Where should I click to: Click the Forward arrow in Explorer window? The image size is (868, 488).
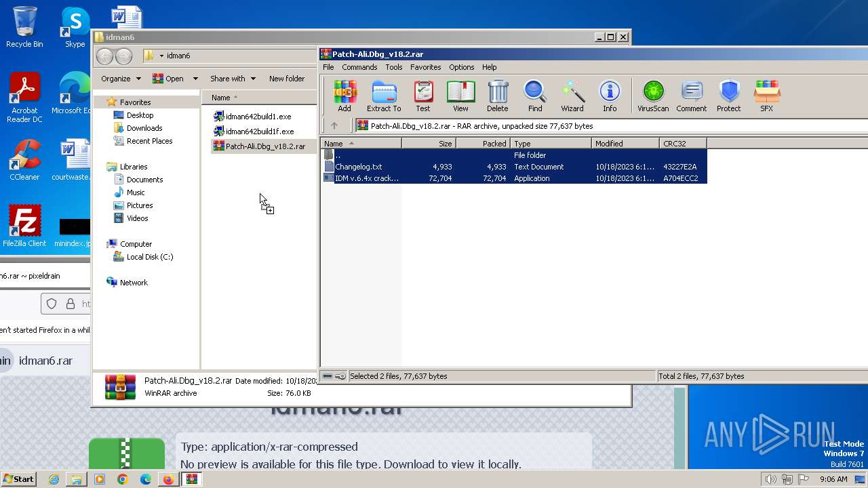[x=123, y=56]
